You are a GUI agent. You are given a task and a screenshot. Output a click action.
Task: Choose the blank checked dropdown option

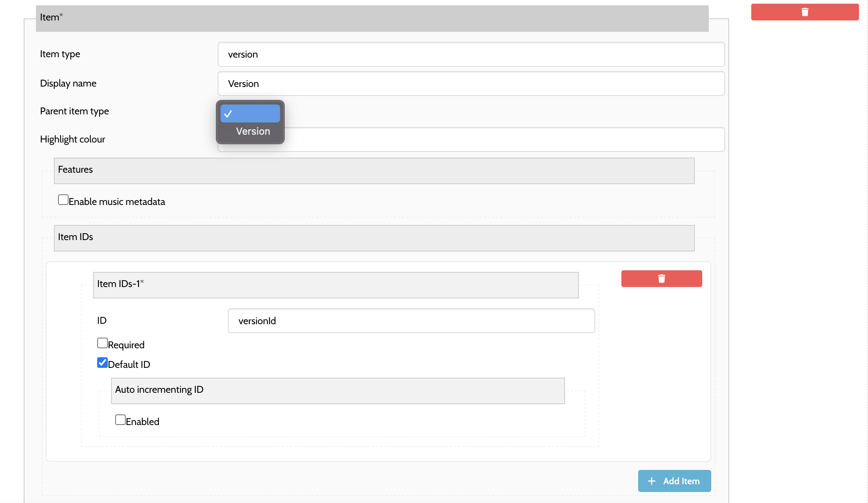[x=250, y=114]
